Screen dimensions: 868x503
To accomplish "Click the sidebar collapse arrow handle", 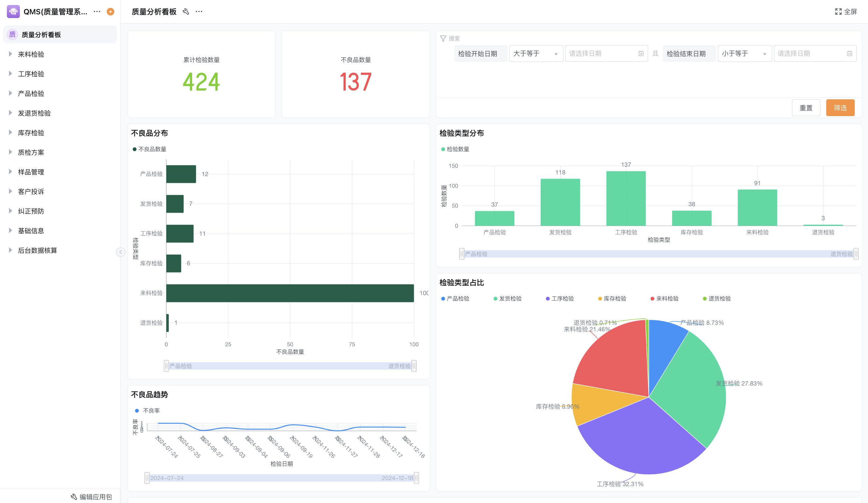I will [121, 252].
